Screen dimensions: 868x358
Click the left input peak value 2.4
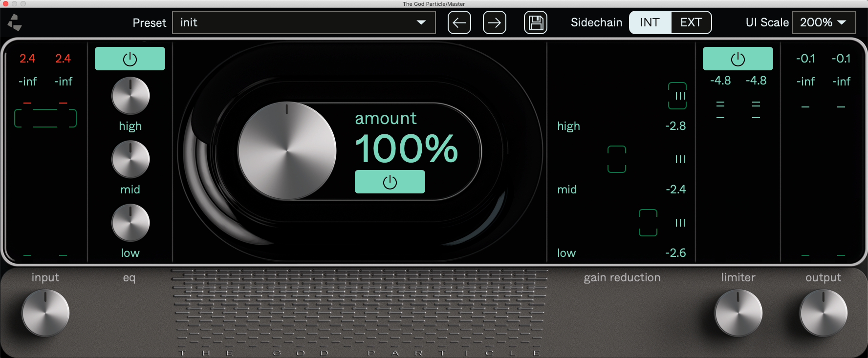click(27, 59)
